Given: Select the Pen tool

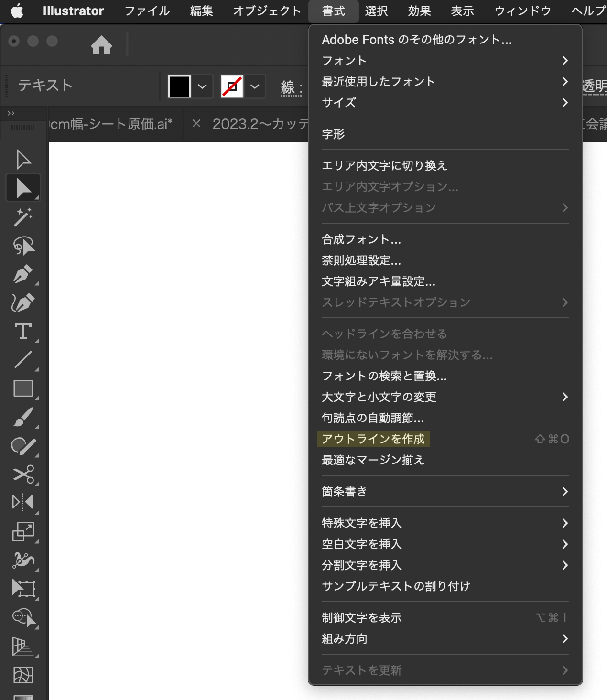Looking at the screenshot, I should click(x=23, y=274).
